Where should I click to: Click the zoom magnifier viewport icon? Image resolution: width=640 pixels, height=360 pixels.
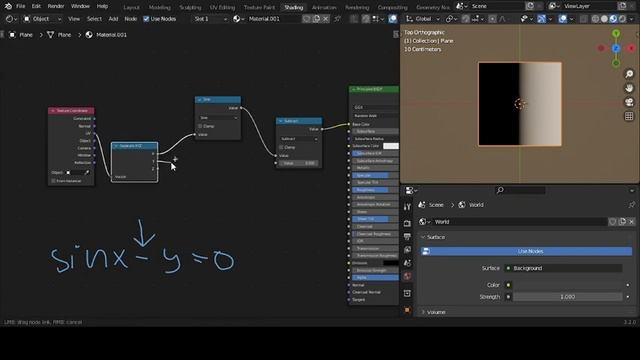[x=629, y=74]
